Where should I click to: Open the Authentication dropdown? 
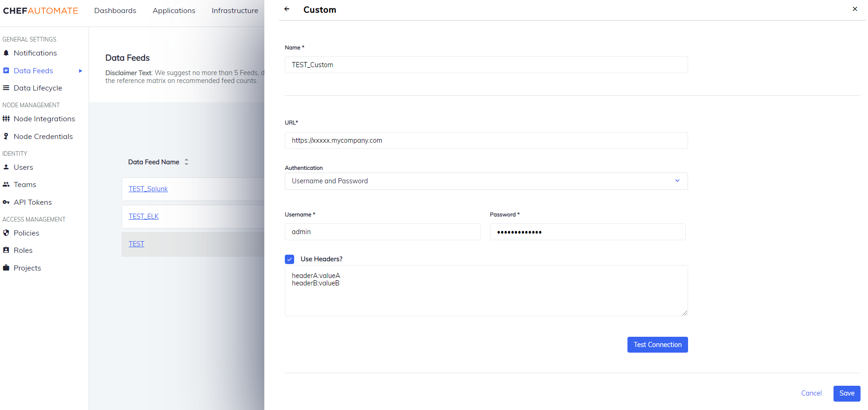(486, 181)
